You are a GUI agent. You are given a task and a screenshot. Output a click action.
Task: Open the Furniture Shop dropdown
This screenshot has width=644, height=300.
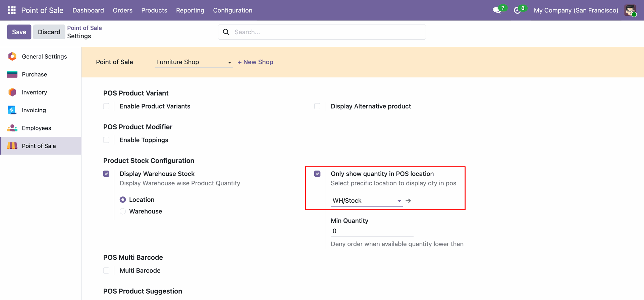click(194, 62)
